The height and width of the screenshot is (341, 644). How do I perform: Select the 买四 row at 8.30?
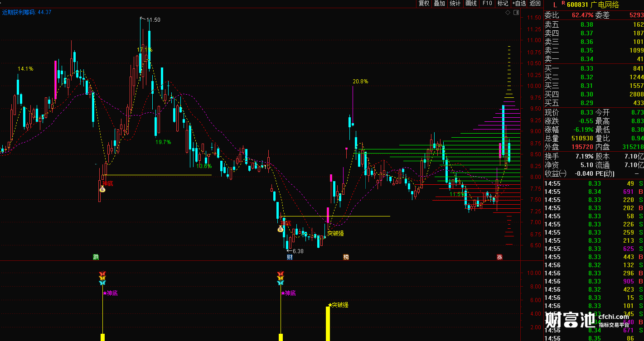coord(594,94)
